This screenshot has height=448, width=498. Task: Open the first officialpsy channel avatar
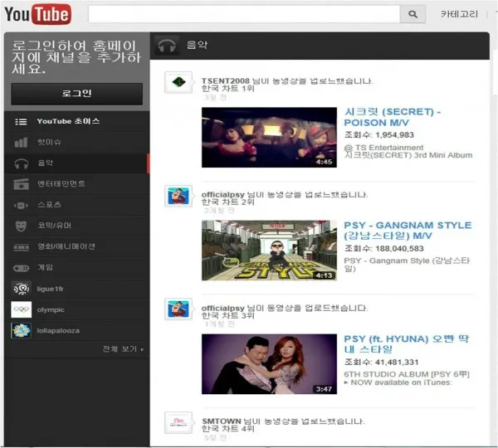click(x=178, y=197)
